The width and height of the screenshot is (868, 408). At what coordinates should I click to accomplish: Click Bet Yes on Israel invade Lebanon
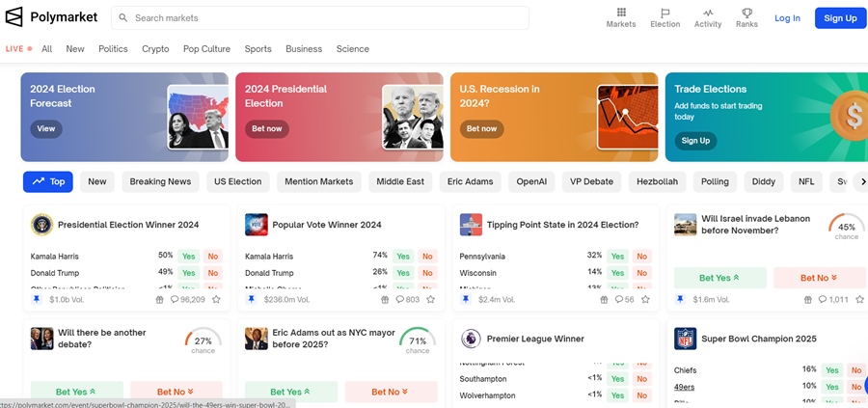[720, 278]
